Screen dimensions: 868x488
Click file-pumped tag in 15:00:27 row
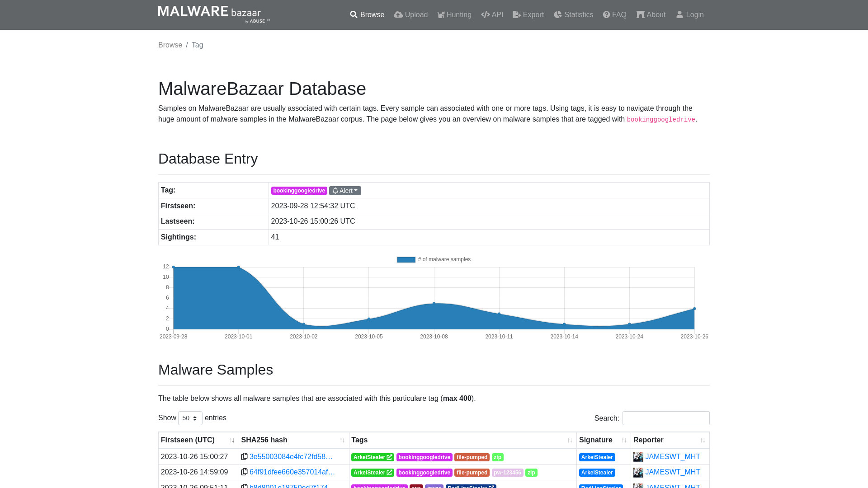(472, 457)
